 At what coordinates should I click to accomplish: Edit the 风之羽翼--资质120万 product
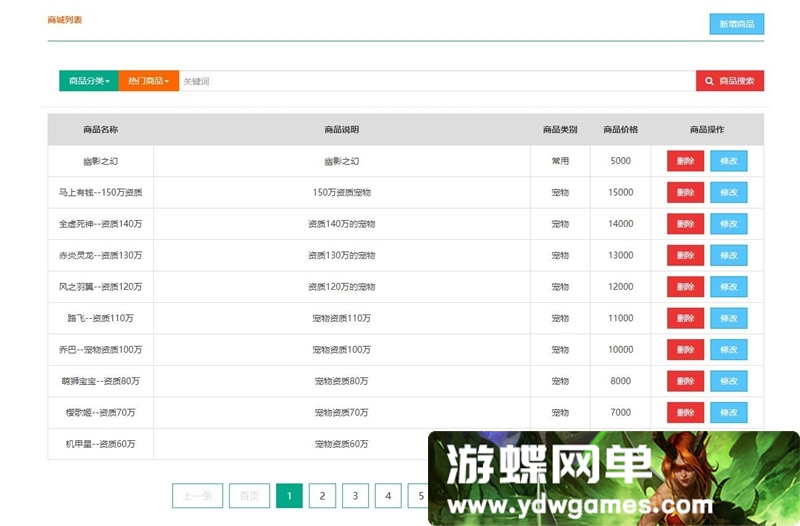pos(729,287)
